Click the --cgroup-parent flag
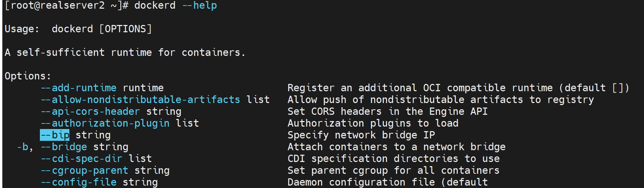The width and height of the screenshot is (644, 188). 85,170
